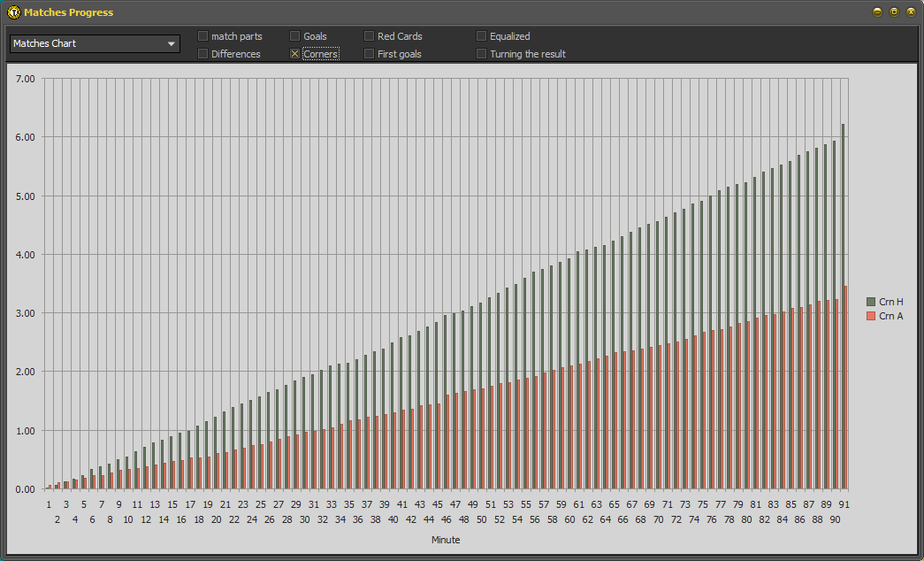
Task: Check the First goals option
Action: point(370,54)
